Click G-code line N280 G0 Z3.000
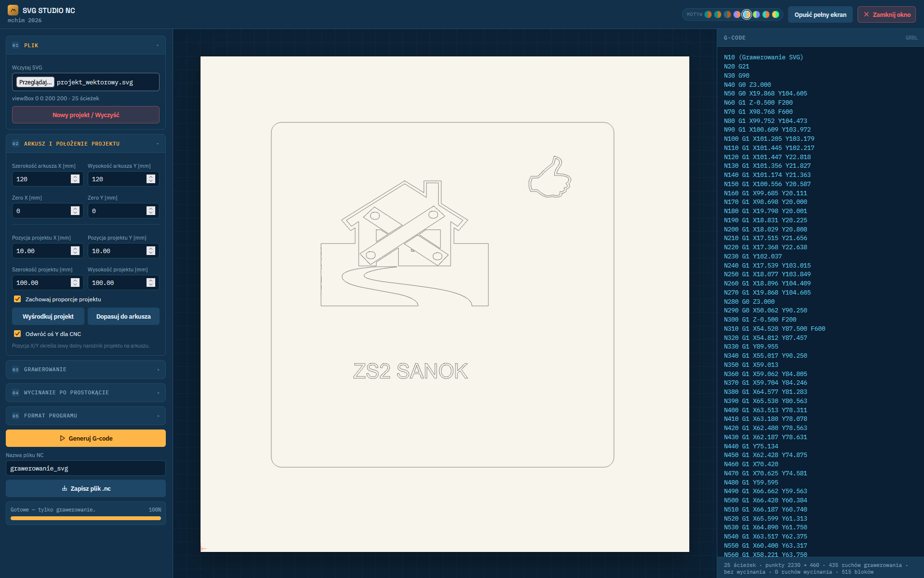 [749, 302]
